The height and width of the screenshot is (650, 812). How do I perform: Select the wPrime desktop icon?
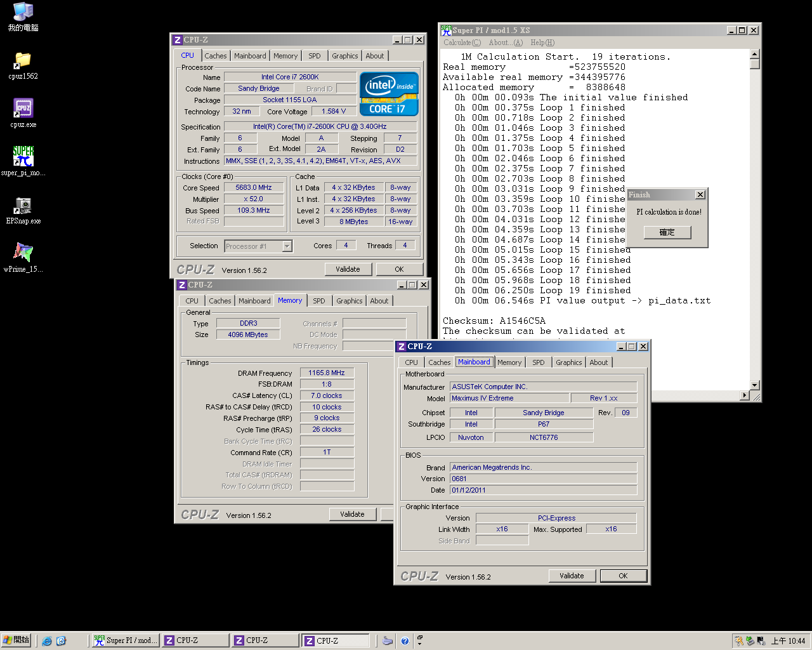23,258
